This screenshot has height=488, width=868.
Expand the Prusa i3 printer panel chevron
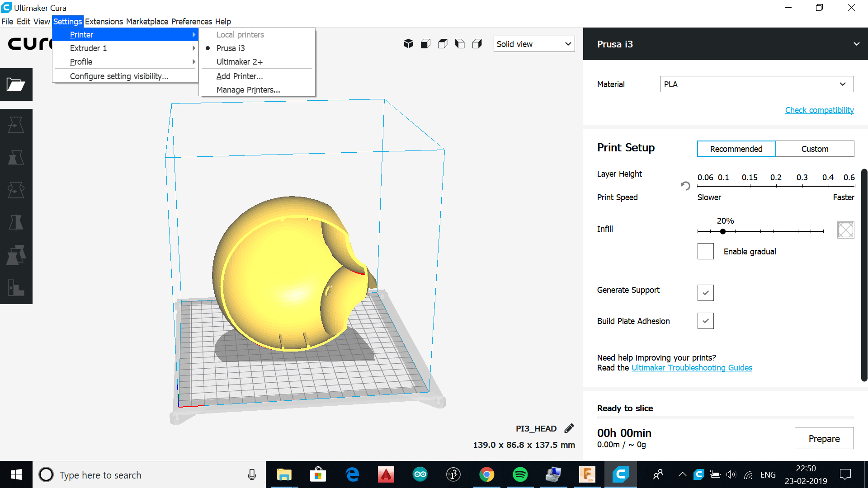856,44
